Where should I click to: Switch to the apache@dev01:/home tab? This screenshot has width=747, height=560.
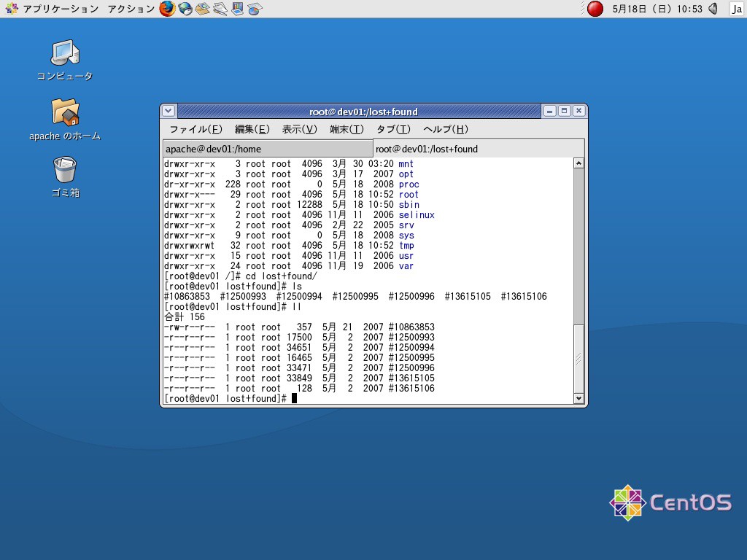[267, 149]
